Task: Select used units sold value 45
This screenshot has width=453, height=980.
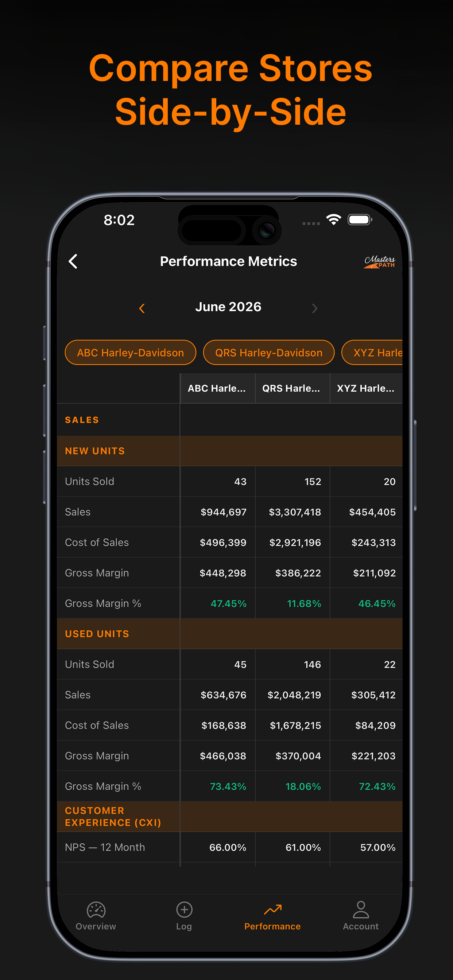Action: pyautogui.click(x=240, y=665)
